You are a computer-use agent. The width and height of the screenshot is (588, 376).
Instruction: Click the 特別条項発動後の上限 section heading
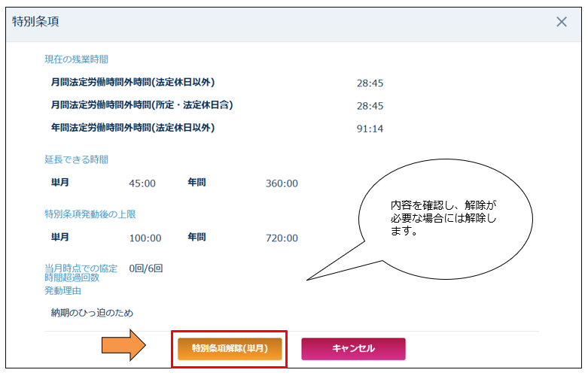click(90, 214)
